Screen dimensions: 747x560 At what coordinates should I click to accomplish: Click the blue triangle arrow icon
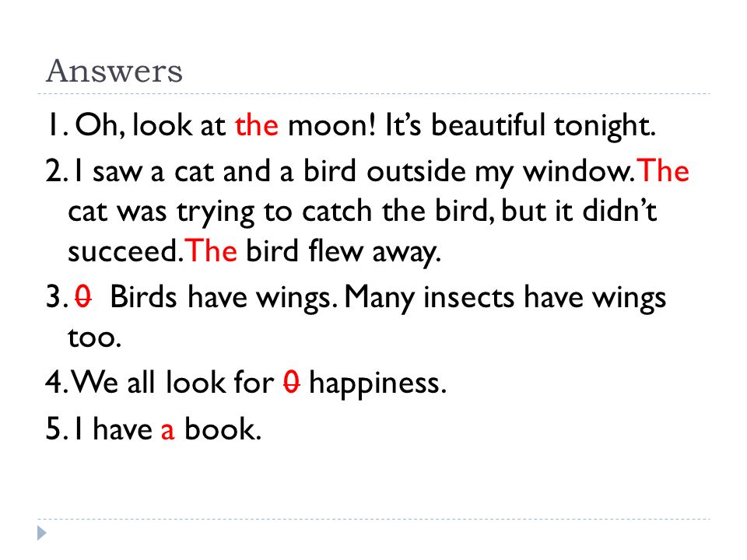point(42,533)
